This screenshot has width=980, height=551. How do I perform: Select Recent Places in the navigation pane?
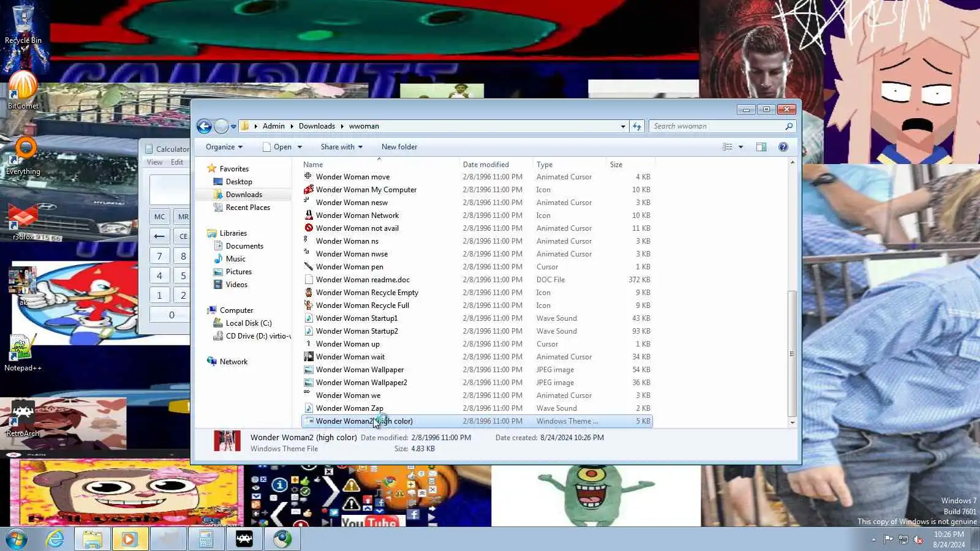coord(247,208)
